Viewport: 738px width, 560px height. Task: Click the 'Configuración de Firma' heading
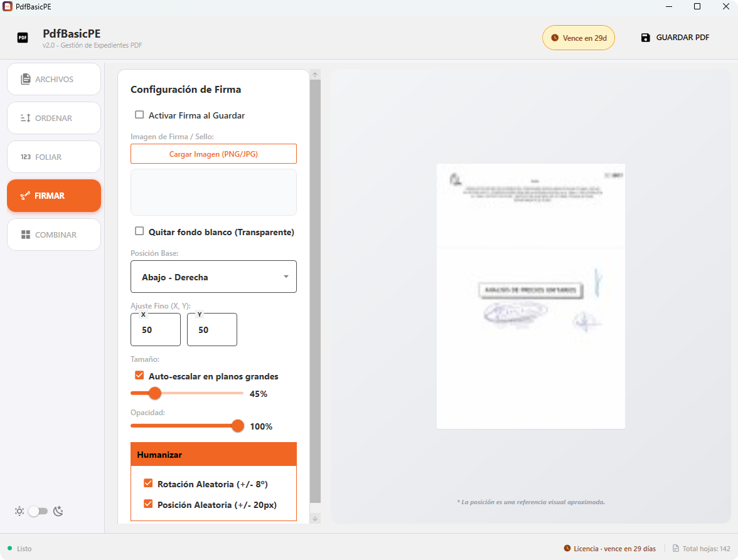click(186, 89)
